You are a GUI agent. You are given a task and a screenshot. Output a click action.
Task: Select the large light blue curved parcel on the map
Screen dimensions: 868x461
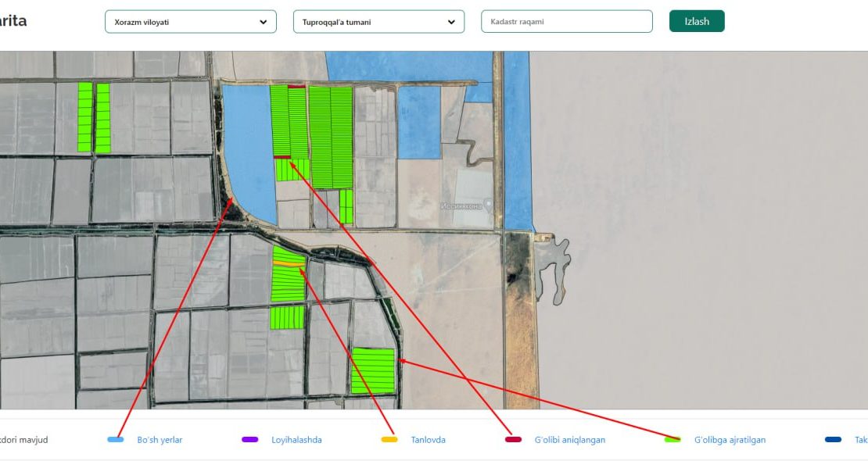click(249, 148)
